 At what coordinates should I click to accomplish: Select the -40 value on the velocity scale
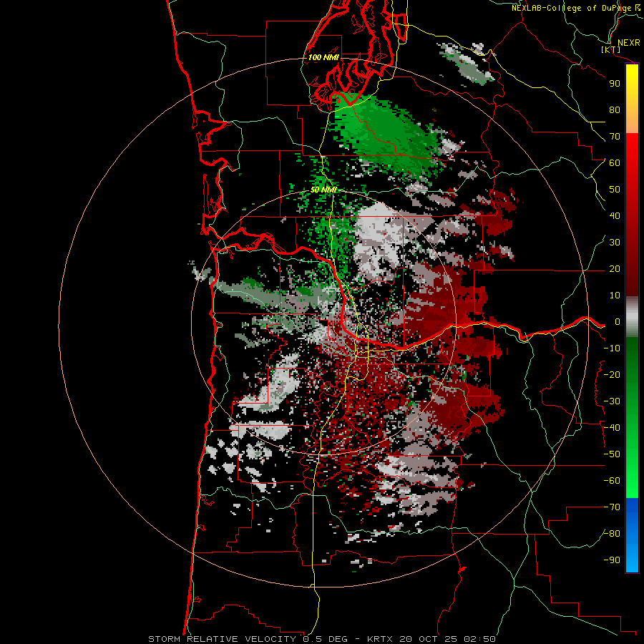point(612,428)
